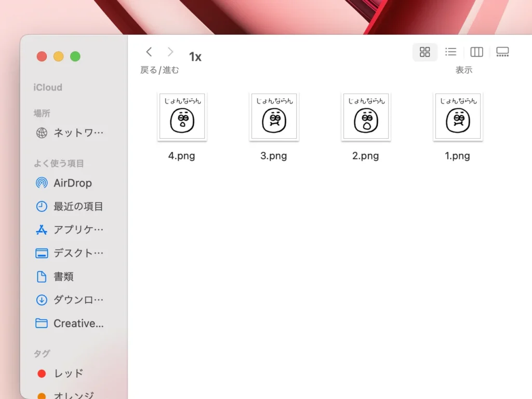Filter by the レッド red tag
The image size is (532, 399).
[68, 373]
